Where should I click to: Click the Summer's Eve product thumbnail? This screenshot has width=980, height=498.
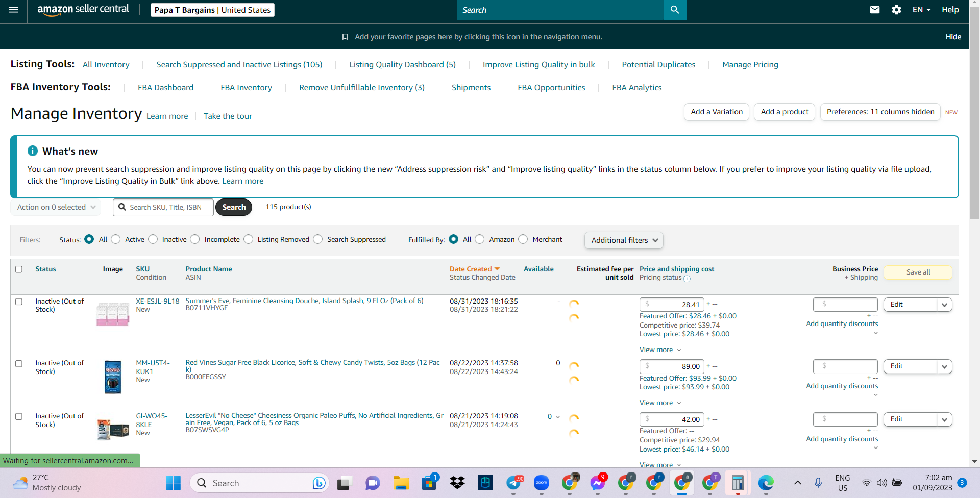point(113,314)
